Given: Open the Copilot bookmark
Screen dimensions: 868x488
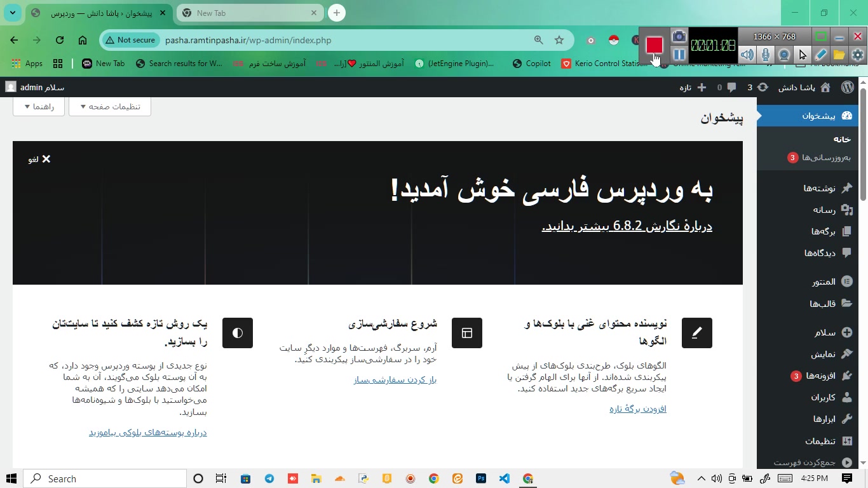Looking at the screenshot, I should click(x=532, y=64).
